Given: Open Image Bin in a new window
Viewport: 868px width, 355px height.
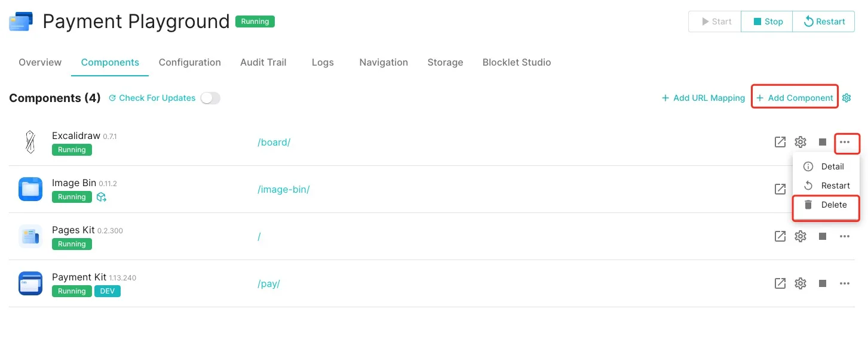Looking at the screenshot, I should pos(780,189).
